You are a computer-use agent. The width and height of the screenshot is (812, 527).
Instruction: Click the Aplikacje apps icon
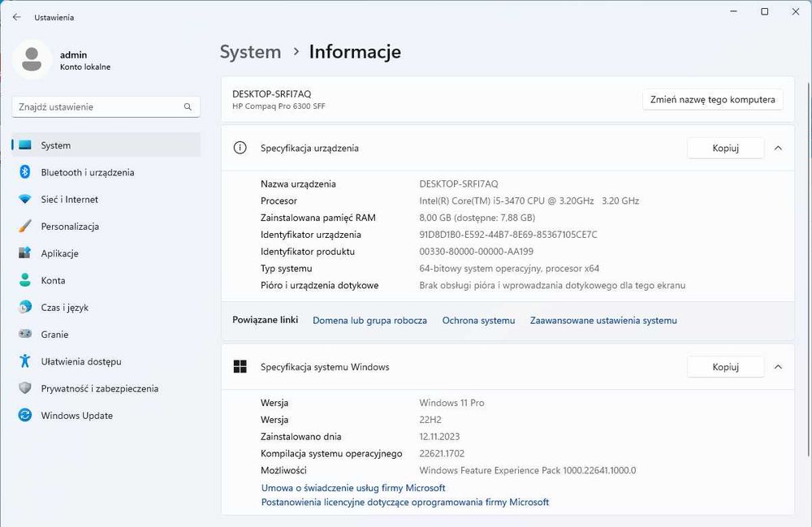[25, 253]
